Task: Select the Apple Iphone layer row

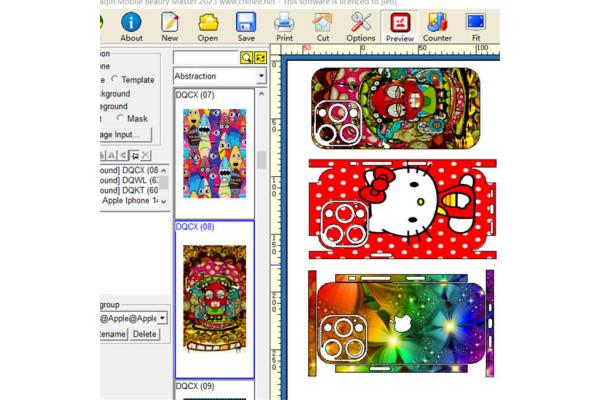Action: click(130, 201)
